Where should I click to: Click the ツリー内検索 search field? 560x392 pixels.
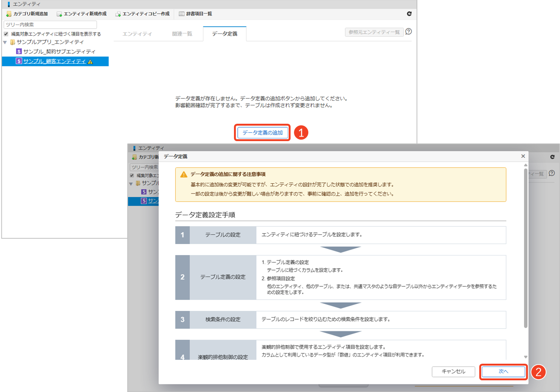coord(50,25)
